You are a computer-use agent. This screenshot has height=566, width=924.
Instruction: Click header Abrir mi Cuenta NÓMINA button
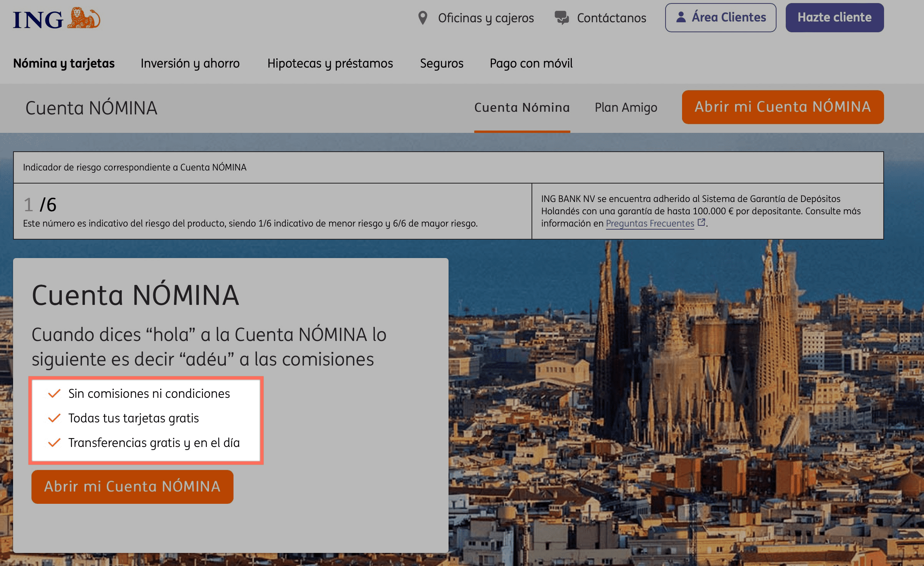(x=783, y=107)
